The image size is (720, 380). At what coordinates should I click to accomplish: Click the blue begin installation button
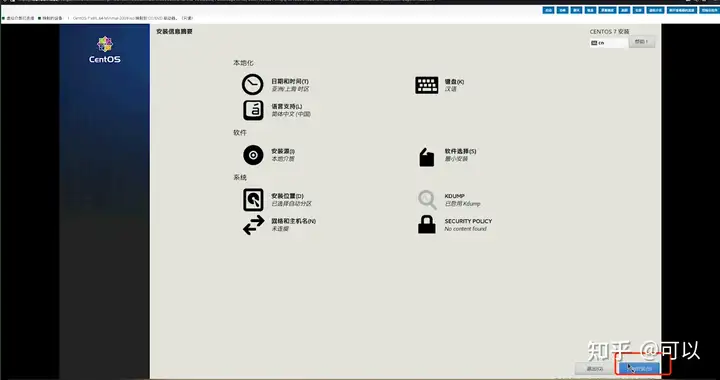point(639,368)
